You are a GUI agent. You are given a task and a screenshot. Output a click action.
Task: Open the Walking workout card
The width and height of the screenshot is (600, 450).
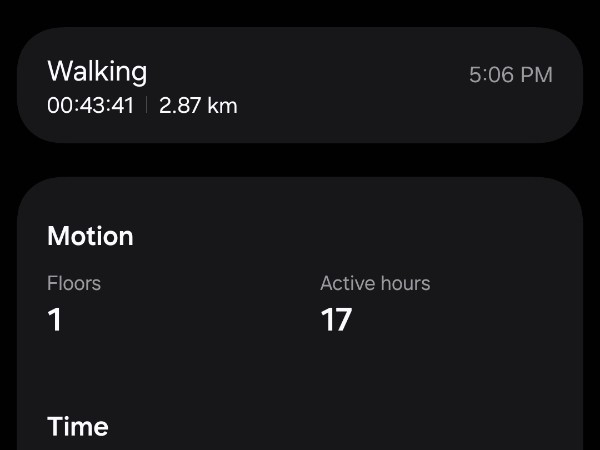[x=300, y=85]
